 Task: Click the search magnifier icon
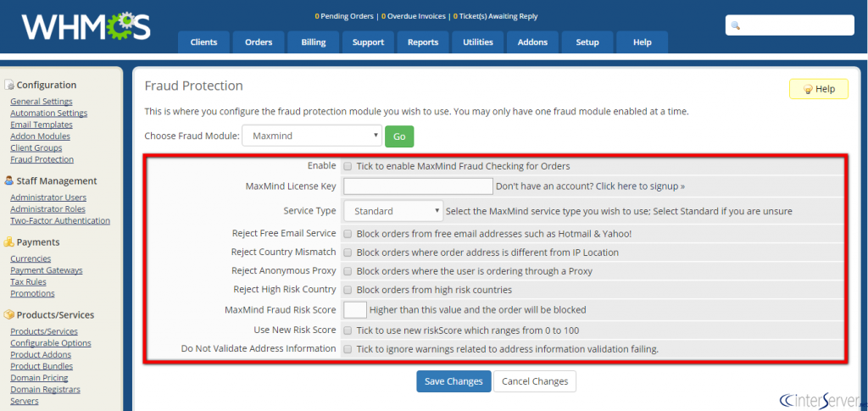(736, 25)
